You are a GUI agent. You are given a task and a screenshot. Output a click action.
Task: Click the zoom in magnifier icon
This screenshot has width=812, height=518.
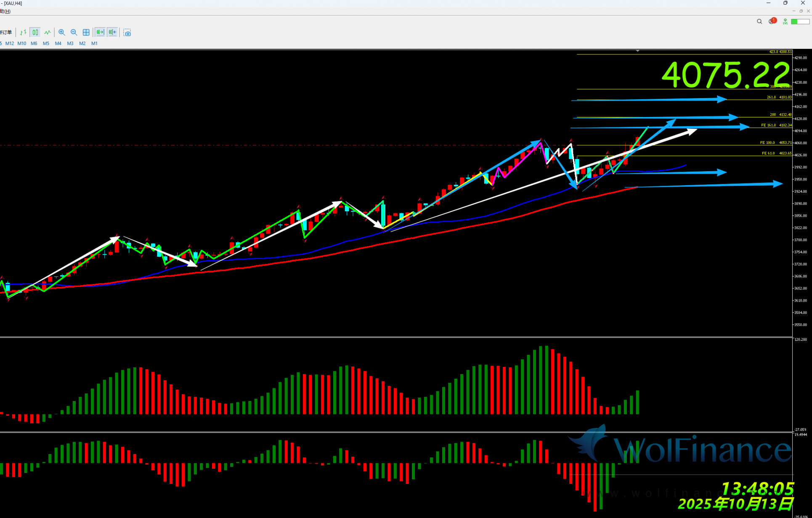[62, 32]
